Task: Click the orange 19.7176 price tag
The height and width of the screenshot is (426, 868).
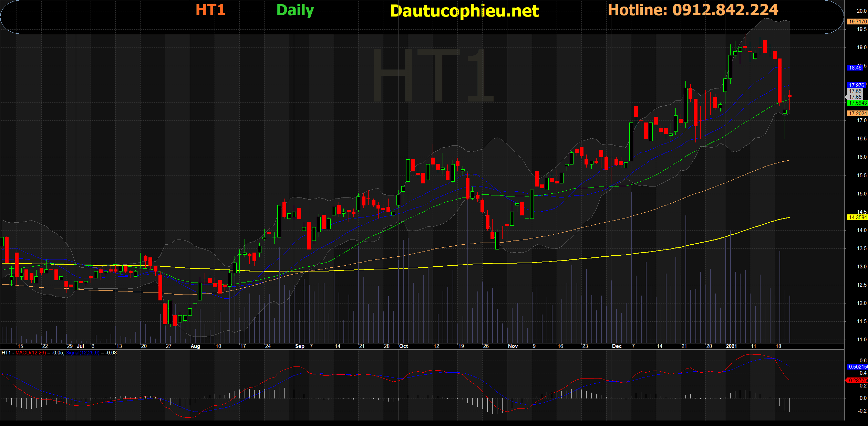Action: click(857, 21)
